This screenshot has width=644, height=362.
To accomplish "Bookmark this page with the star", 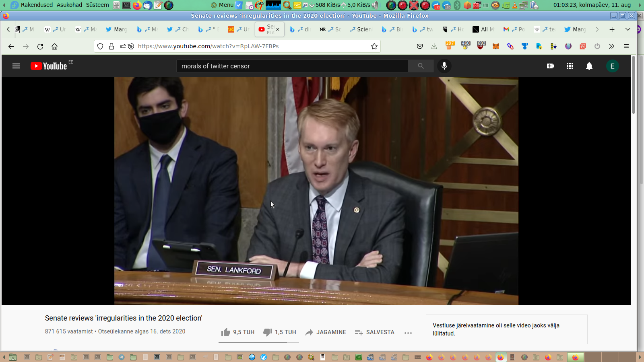I will pos(374,46).
